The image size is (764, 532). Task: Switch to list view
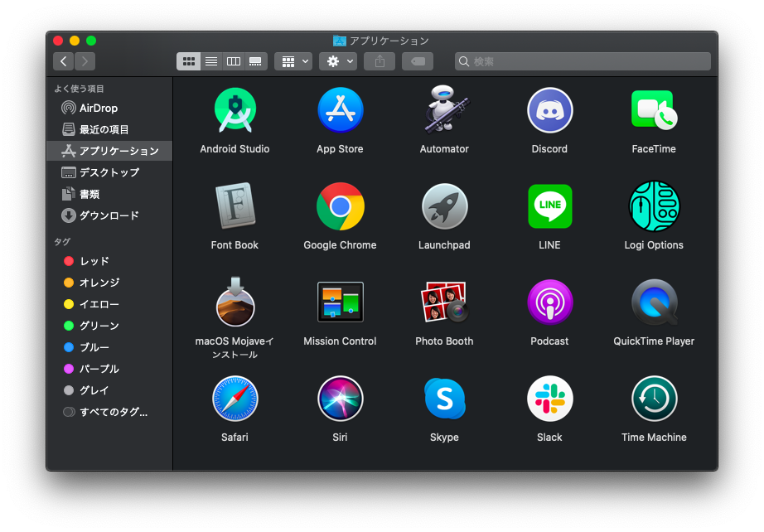(x=210, y=60)
